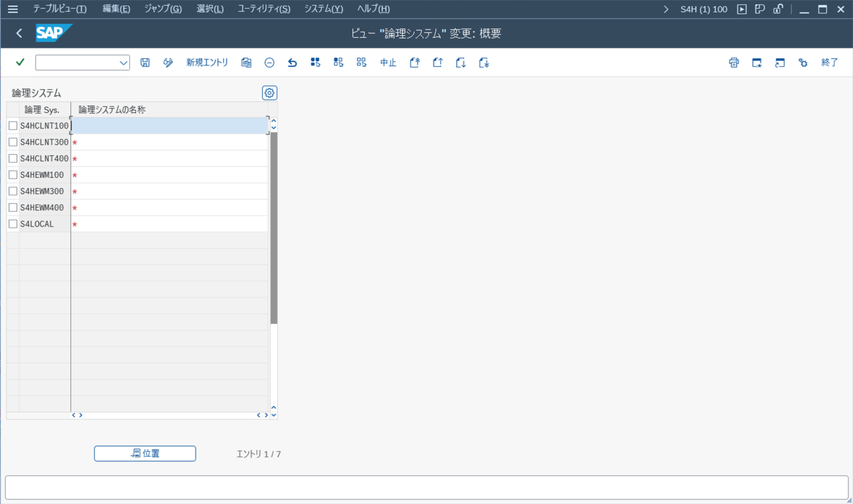Select the S4HEWM300 row checkbox
This screenshot has height=504, width=853.
13,191
